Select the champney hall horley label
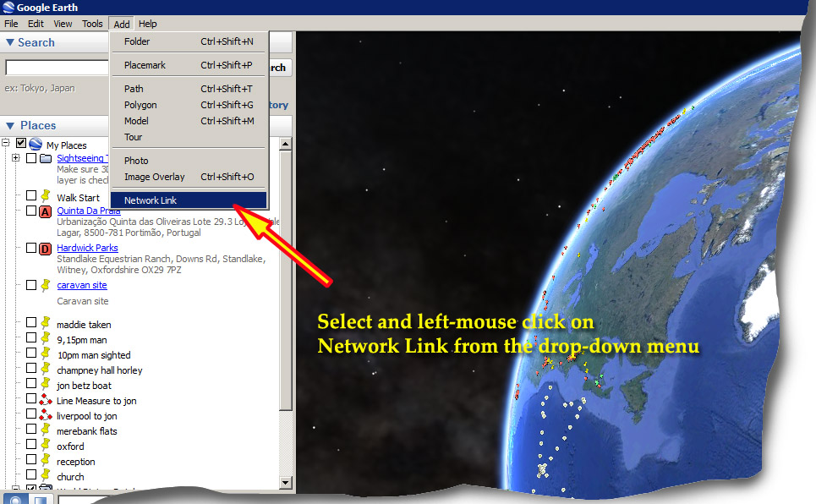The width and height of the screenshot is (816, 504). click(x=100, y=370)
